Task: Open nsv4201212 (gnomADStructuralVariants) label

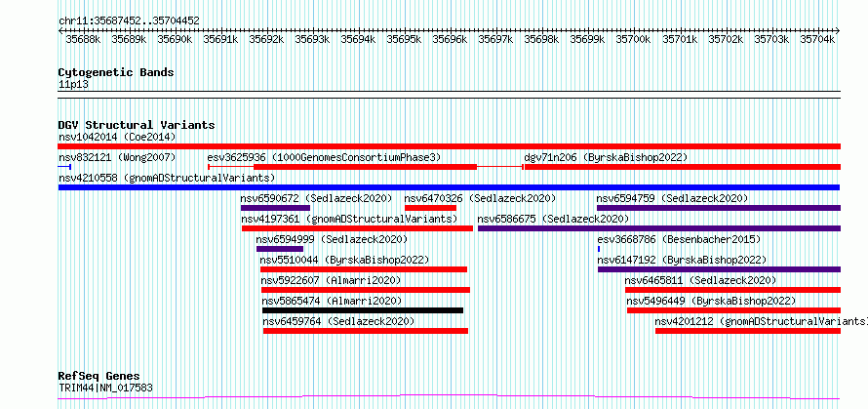Action: pos(761,321)
